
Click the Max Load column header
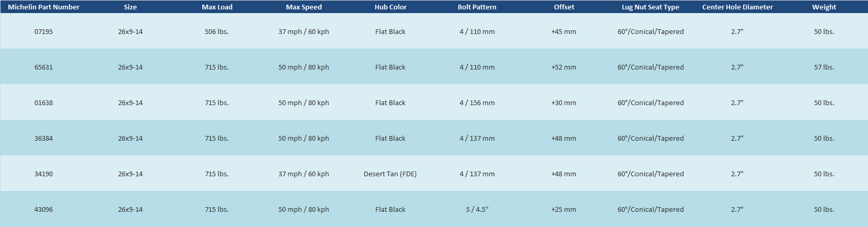[x=217, y=7]
